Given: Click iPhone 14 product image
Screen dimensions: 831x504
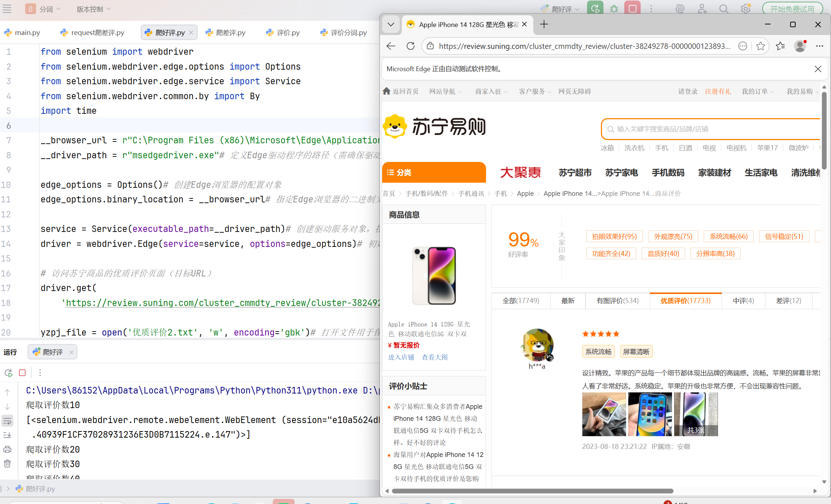Looking at the screenshot, I should pos(434,276).
